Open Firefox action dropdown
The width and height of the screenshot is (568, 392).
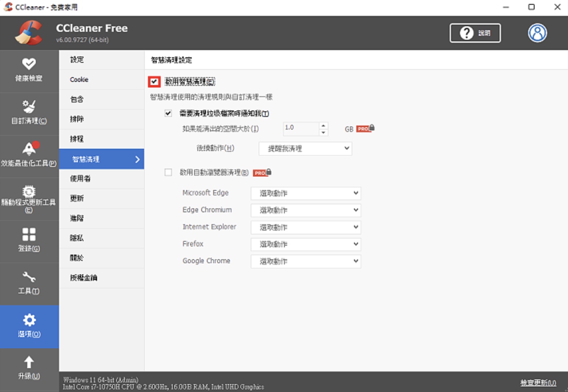305,244
